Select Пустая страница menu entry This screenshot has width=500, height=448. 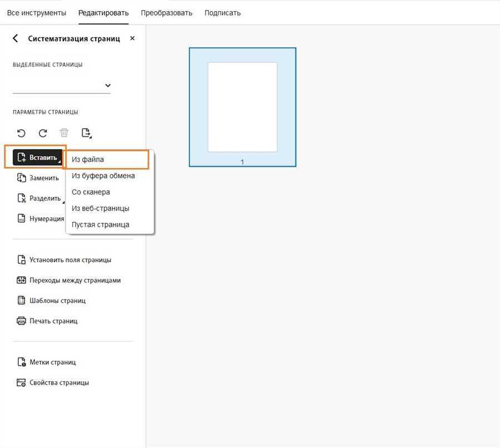(101, 225)
